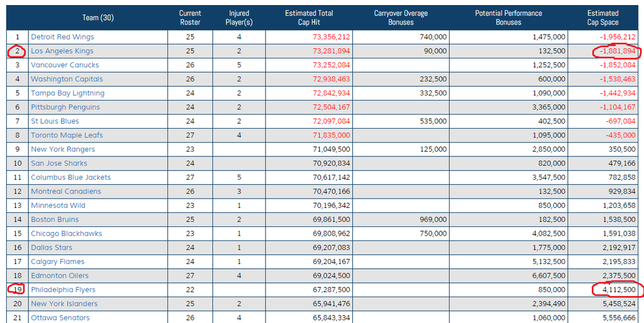The width and height of the screenshot is (644, 323).
Task: Sort by Current Roster column header
Action: click(190, 18)
